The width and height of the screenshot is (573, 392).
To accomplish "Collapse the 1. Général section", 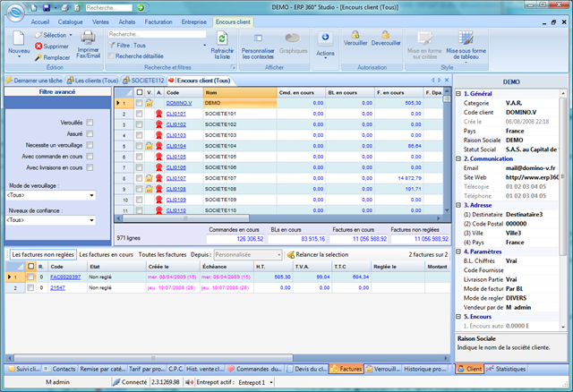I will tap(458, 94).
